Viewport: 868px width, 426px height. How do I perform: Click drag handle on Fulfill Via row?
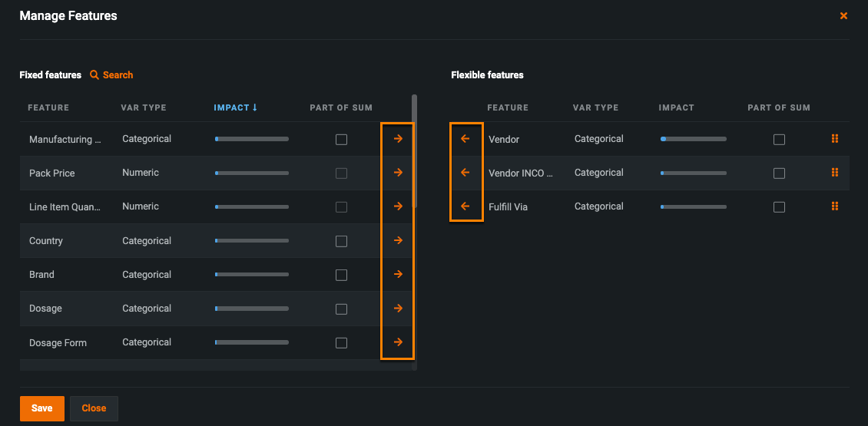coord(835,206)
